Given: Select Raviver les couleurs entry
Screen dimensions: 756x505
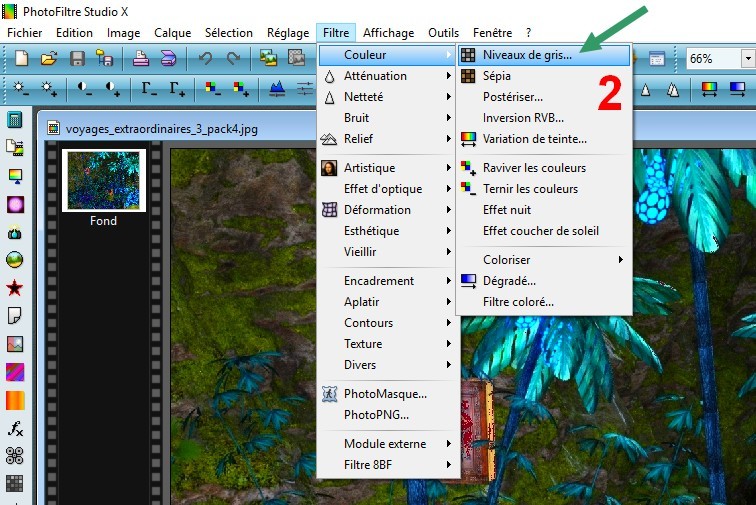Looking at the screenshot, I should (x=544, y=168).
